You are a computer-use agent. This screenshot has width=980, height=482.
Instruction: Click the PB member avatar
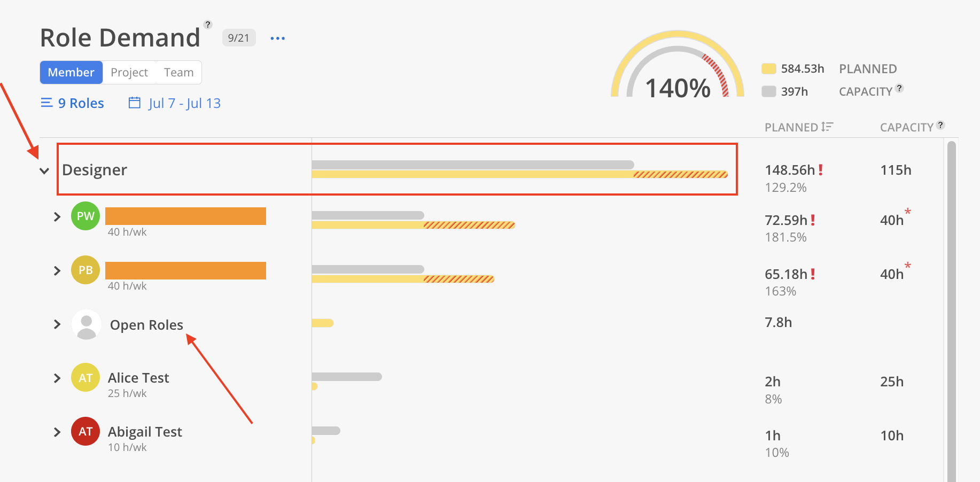click(x=85, y=270)
